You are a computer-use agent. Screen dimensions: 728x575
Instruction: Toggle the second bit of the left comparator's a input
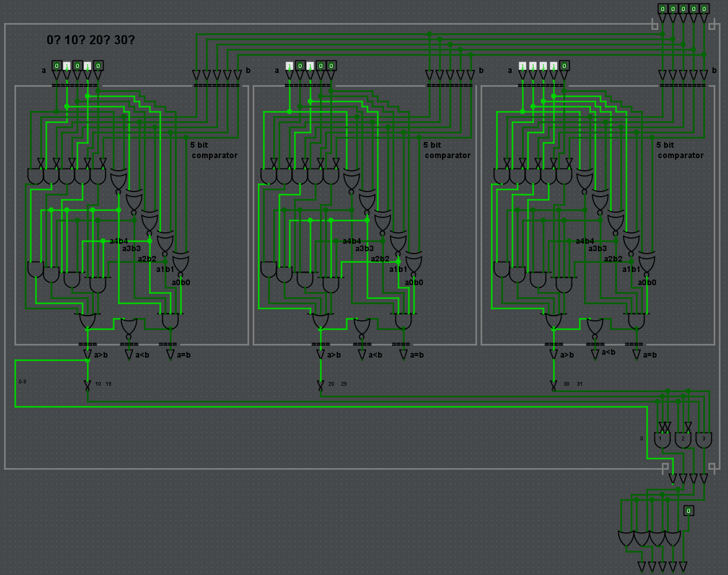pos(67,66)
